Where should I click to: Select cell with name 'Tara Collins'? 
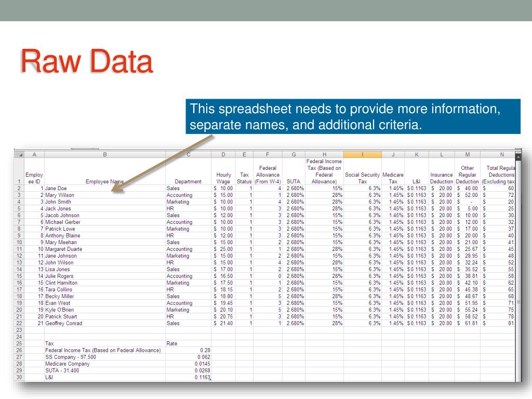click(x=105, y=290)
